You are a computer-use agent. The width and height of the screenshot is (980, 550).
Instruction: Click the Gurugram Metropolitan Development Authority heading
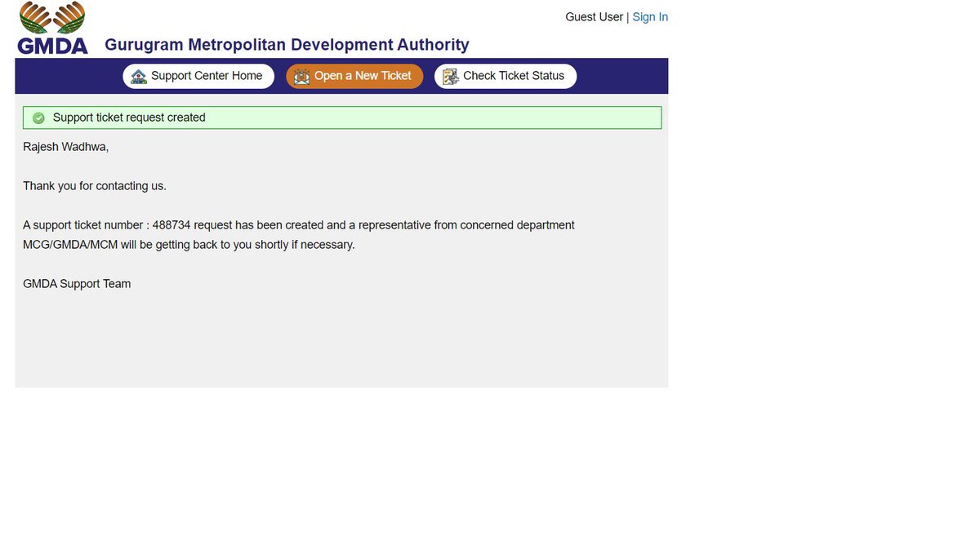point(287,45)
